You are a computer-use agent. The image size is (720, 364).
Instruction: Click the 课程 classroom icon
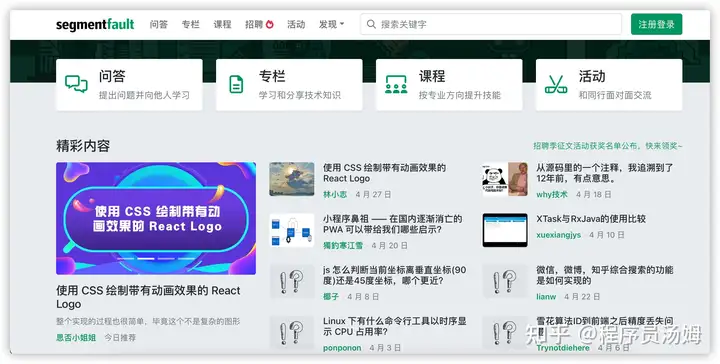pos(396,84)
